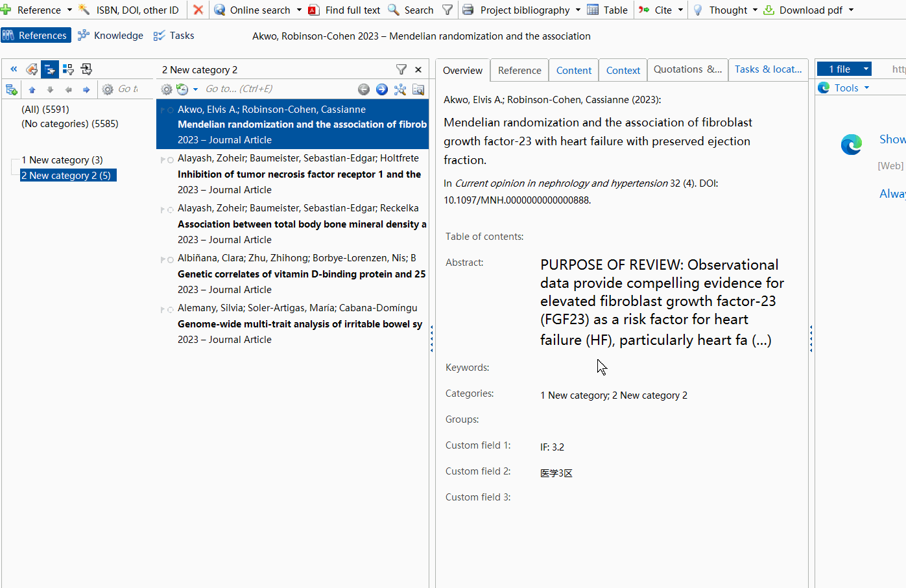
Task: Click Download pdf
Action: pyautogui.click(x=803, y=10)
